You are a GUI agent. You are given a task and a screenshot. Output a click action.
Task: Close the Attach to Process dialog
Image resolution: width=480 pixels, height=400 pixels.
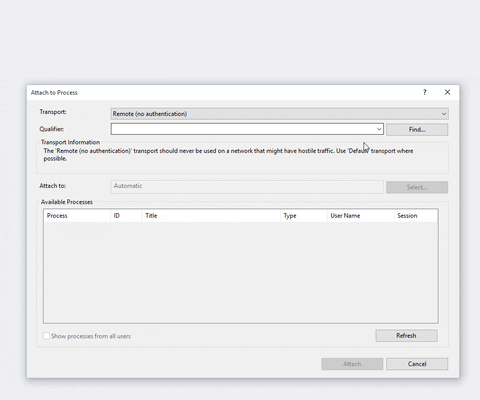click(447, 92)
